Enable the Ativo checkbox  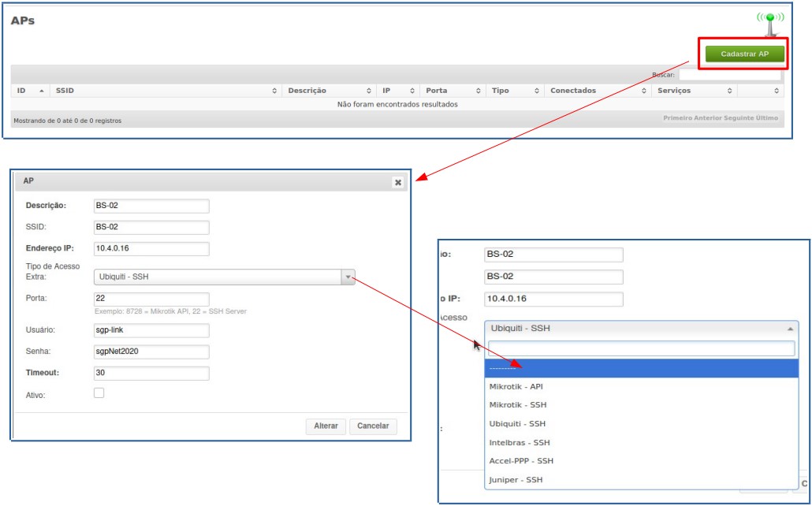(x=99, y=393)
